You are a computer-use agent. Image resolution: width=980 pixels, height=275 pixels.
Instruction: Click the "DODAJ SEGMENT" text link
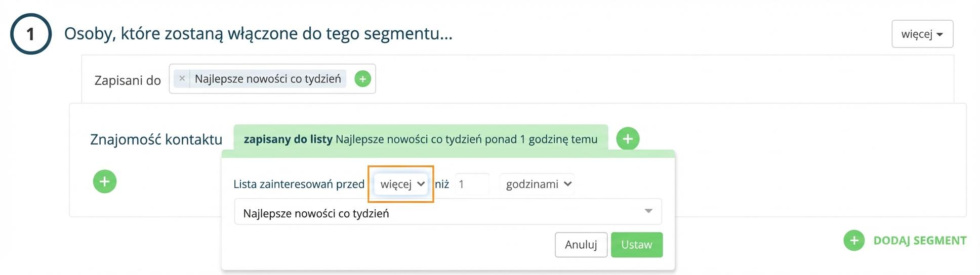click(920, 241)
